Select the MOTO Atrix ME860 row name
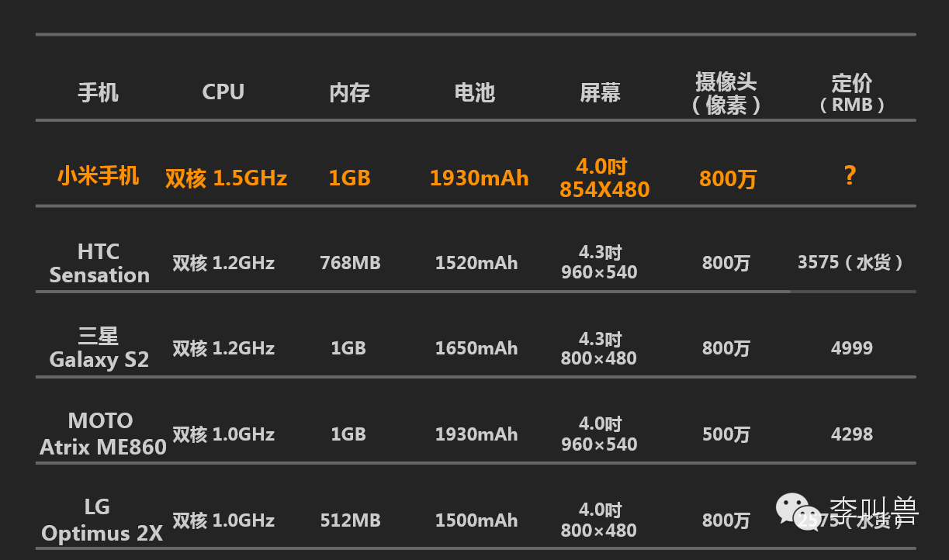Image resolution: width=949 pixels, height=560 pixels. (x=103, y=434)
